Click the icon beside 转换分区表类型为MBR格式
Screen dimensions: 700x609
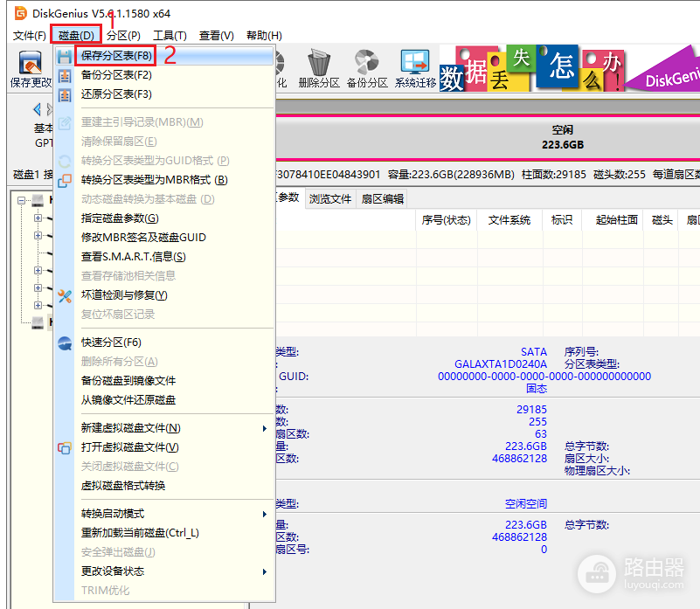[x=65, y=180]
